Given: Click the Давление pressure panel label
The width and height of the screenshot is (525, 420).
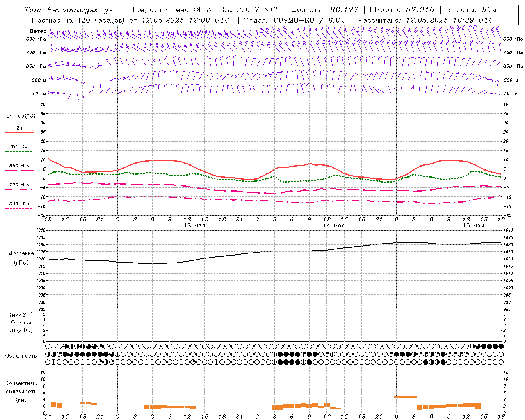Looking at the screenshot, I should click(x=21, y=253).
